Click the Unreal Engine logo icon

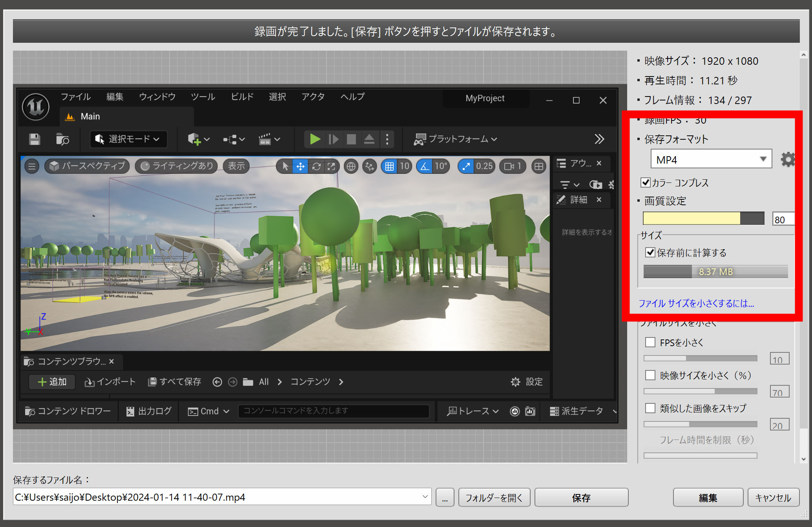pos(36,106)
